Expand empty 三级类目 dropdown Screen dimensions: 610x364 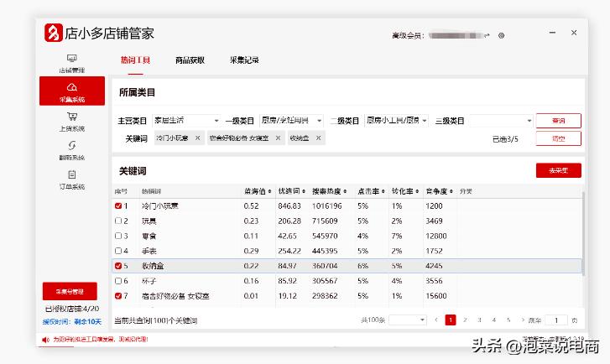501,121
